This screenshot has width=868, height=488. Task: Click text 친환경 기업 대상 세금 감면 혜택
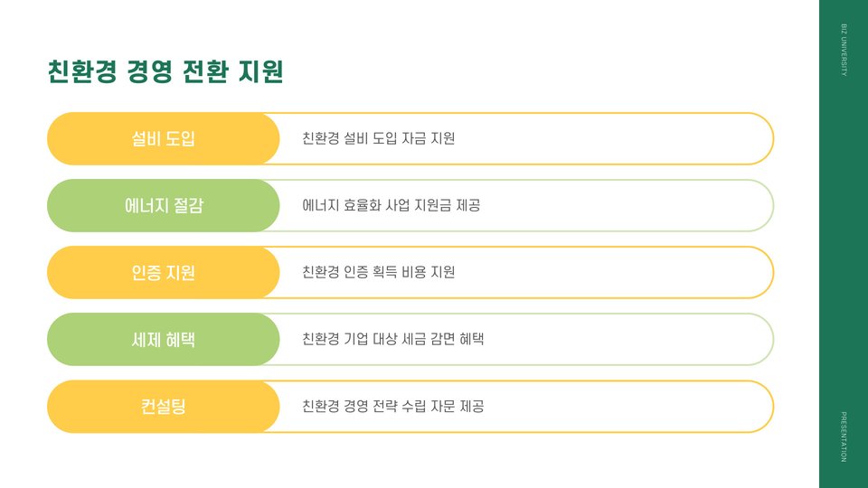pyautogui.click(x=393, y=339)
